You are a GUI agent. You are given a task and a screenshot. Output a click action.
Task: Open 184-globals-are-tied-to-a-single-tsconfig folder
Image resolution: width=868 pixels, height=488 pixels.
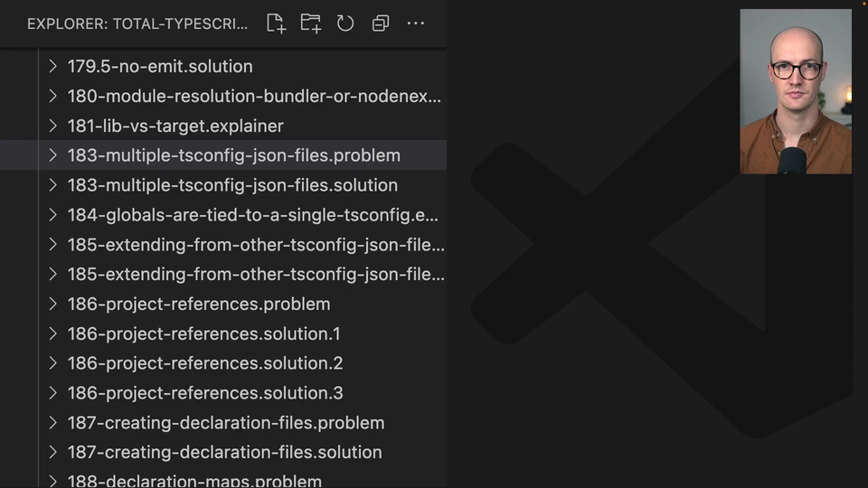tap(252, 215)
